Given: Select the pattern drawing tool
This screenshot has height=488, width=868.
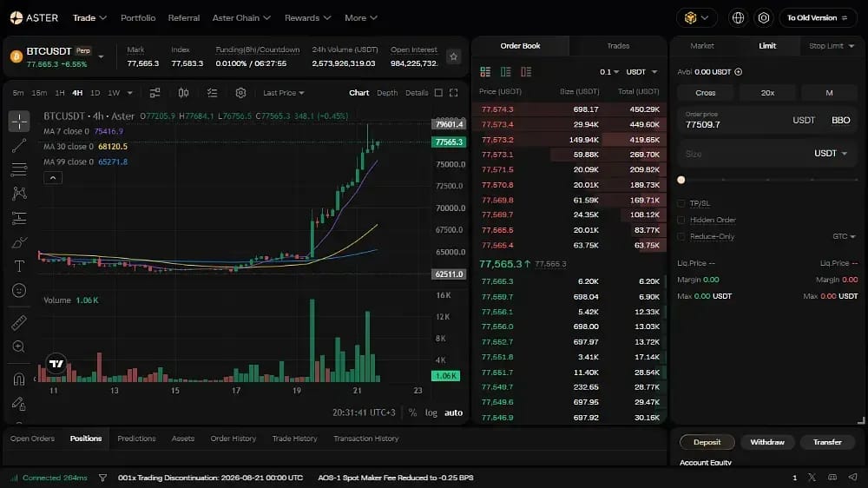Looking at the screenshot, I should tap(19, 194).
